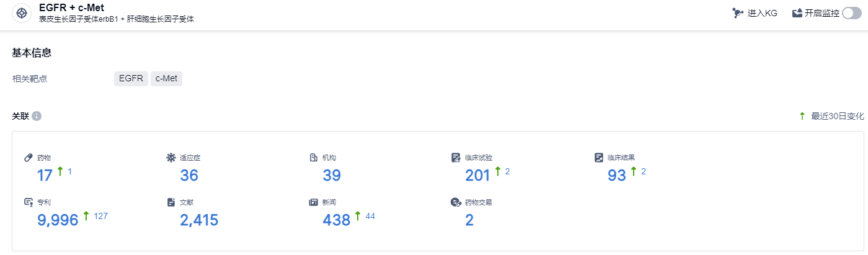868x255 pixels.
Task: Click the target crosshair icon beside EGFR + c-Met
Action: [x=22, y=13]
